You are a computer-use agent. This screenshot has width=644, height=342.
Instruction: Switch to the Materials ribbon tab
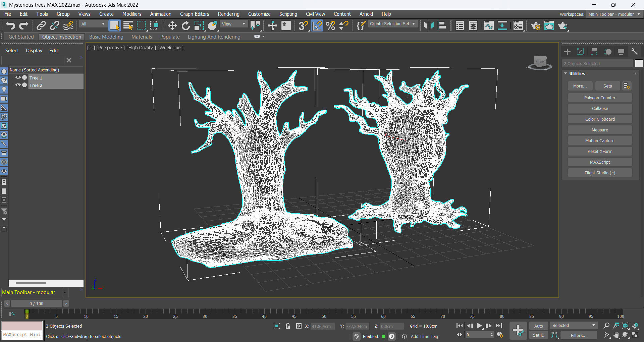click(142, 37)
